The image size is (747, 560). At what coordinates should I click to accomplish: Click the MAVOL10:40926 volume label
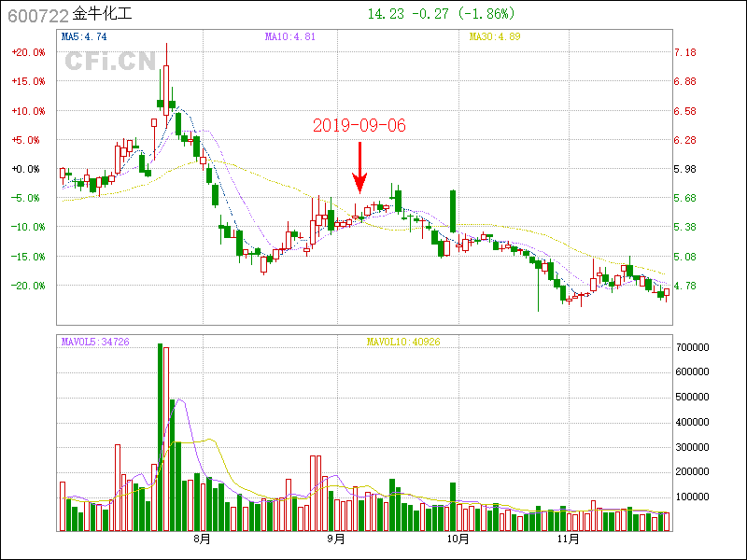(x=403, y=343)
